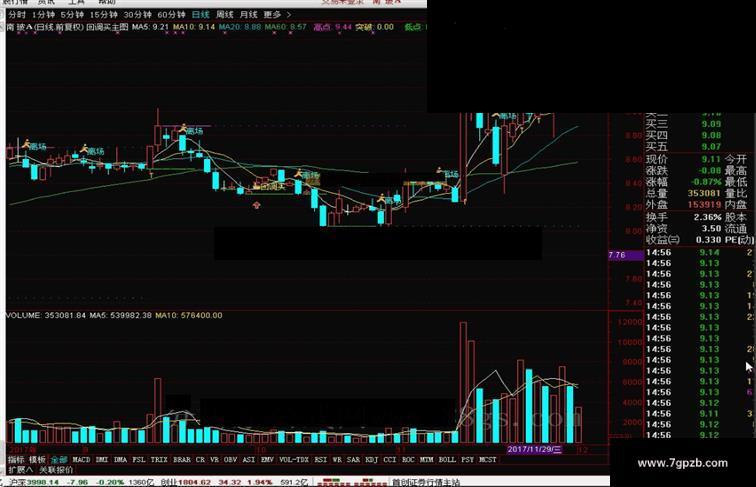Click the 外盘 value 153919
Viewport: 756px width, 487px height.
(x=704, y=204)
